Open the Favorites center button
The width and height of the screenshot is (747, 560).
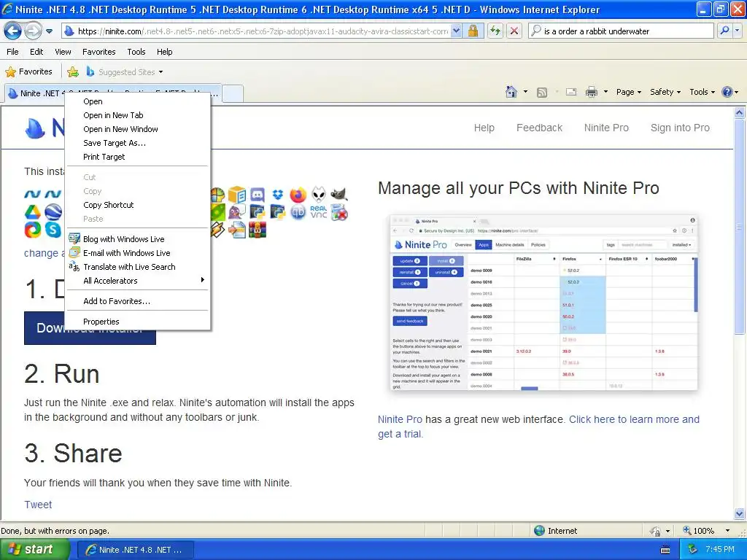coord(28,71)
